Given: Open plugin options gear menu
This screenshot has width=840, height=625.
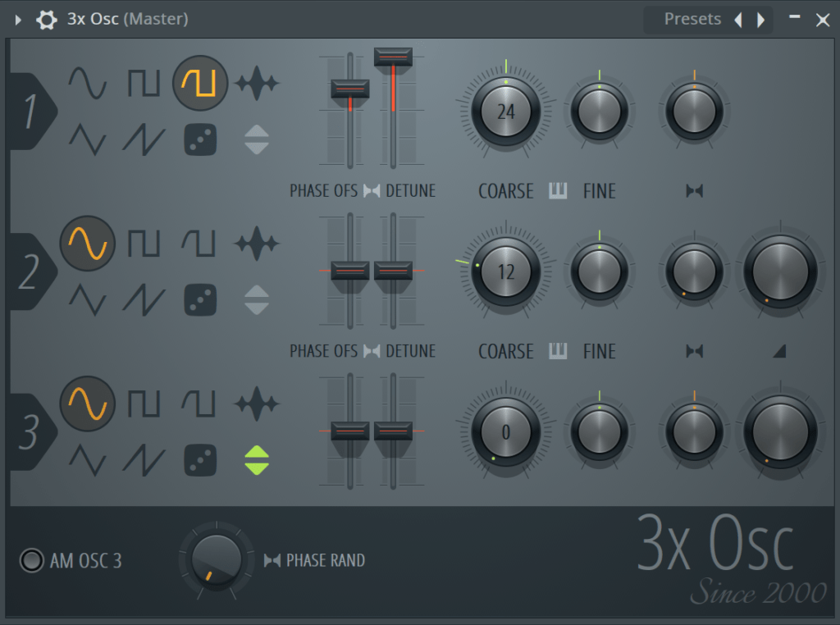Looking at the screenshot, I should pos(47,20).
